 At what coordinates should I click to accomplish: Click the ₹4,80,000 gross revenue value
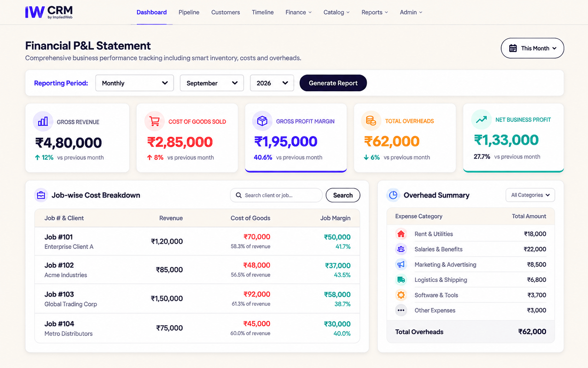(x=69, y=143)
